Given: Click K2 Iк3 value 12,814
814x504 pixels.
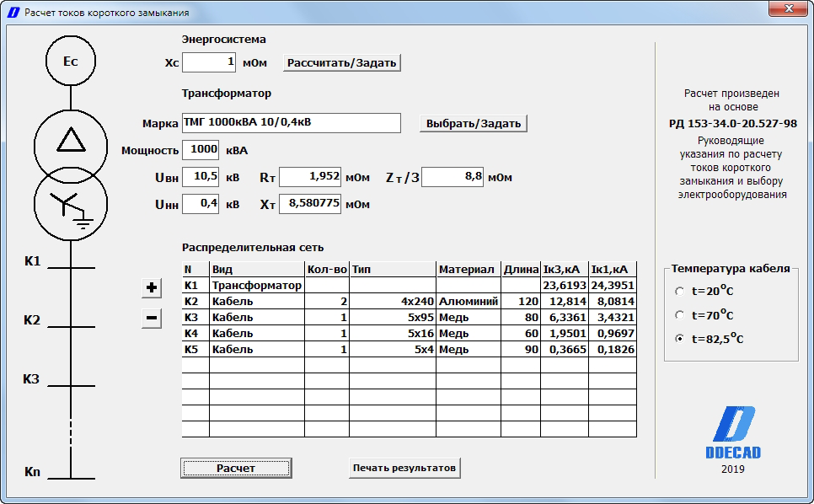Looking at the screenshot, I should (x=565, y=301).
